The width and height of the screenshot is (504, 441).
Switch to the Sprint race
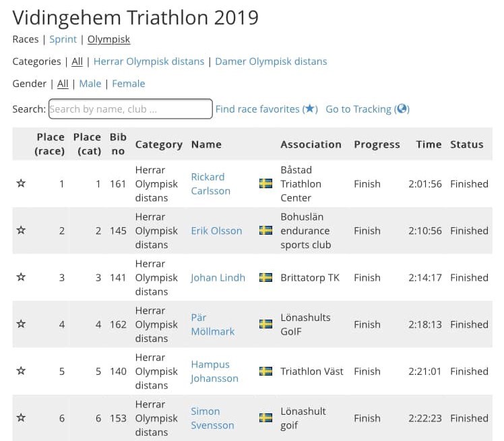pos(63,39)
